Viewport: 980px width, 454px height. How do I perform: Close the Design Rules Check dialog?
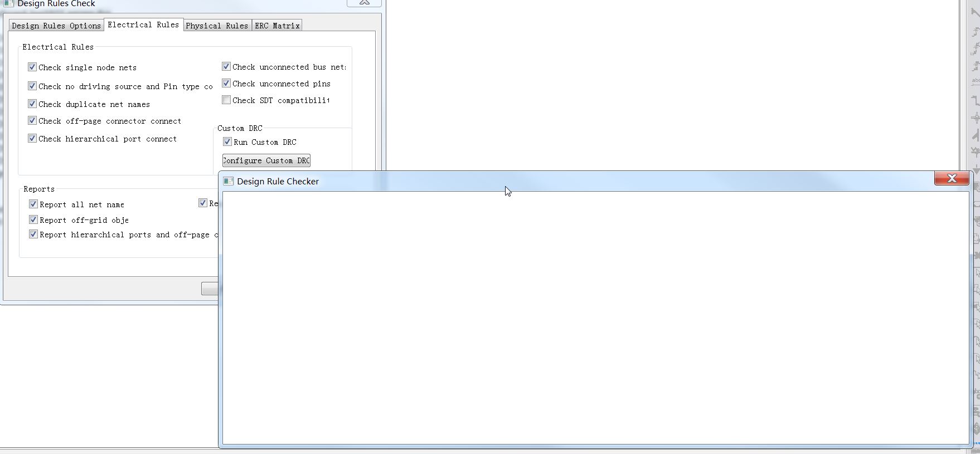click(x=364, y=3)
